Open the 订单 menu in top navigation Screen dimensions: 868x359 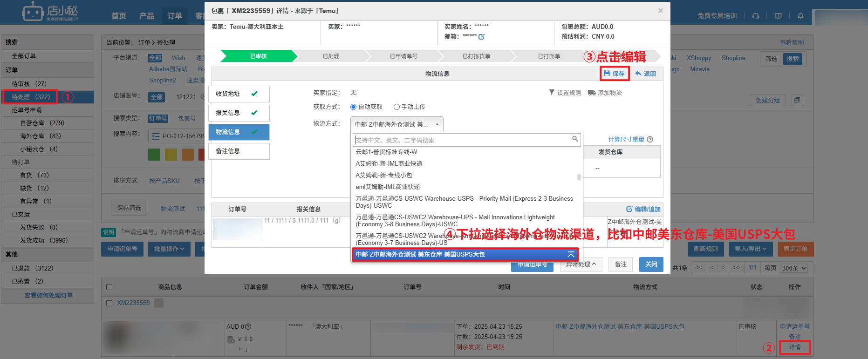pos(175,16)
